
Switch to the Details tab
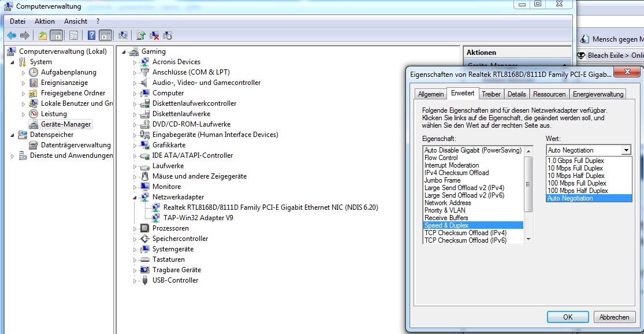click(517, 94)
